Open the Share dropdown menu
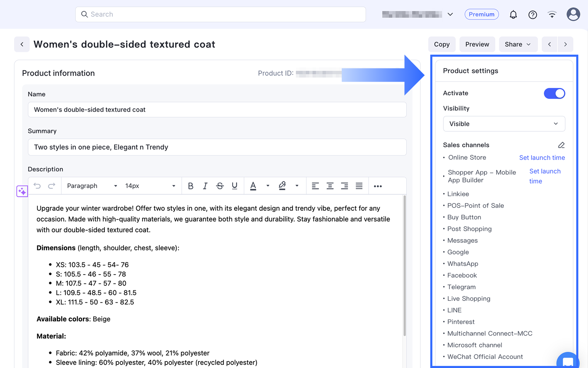The width and height of the screenshot is (588, 368). click(518, 44)
